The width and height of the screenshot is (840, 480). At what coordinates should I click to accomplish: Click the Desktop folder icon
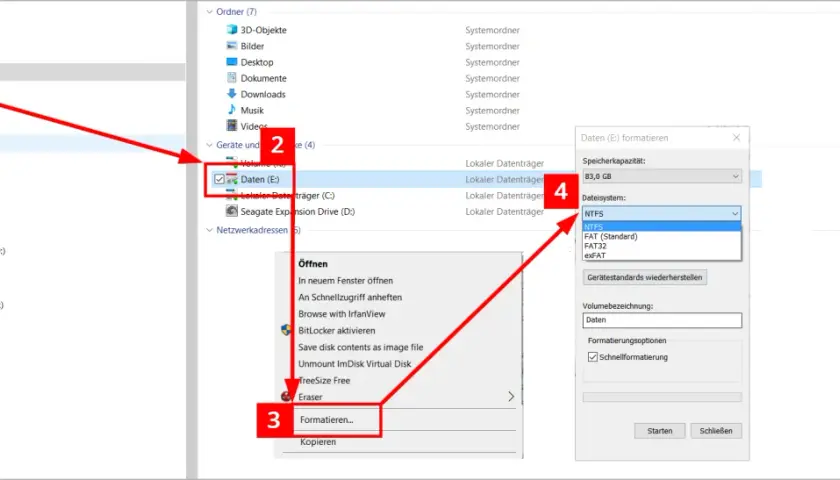coord(231,62)
